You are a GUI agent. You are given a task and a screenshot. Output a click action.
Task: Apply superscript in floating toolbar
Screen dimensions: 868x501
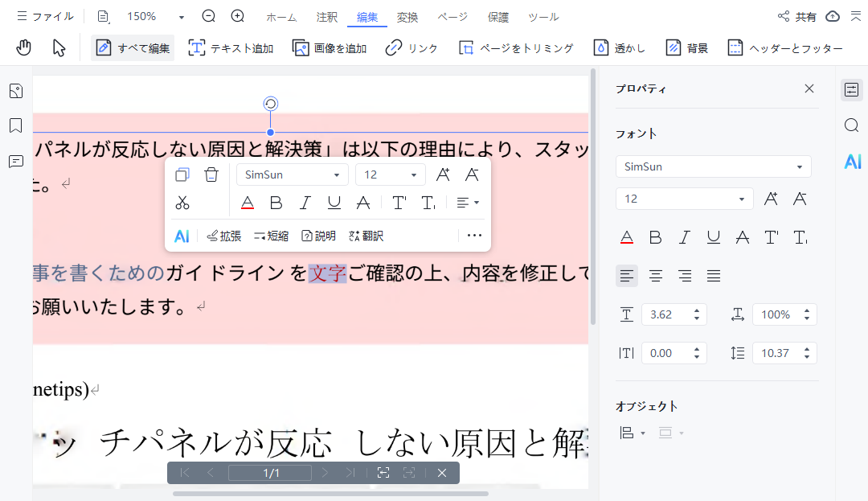[399, 203]
